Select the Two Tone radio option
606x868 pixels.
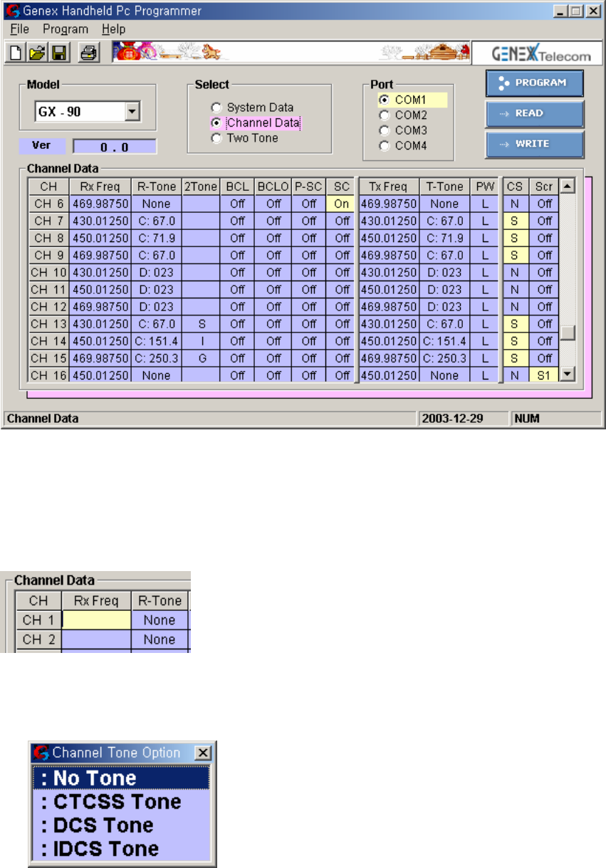pos(244,138)
